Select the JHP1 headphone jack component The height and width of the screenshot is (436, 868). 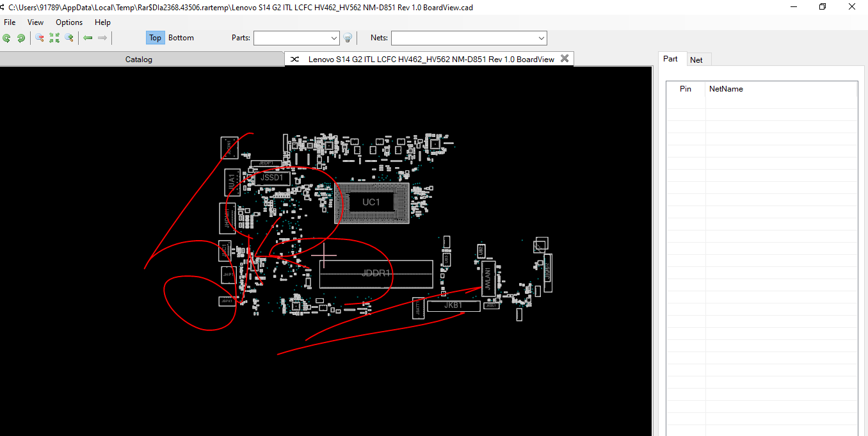point(228,275)
